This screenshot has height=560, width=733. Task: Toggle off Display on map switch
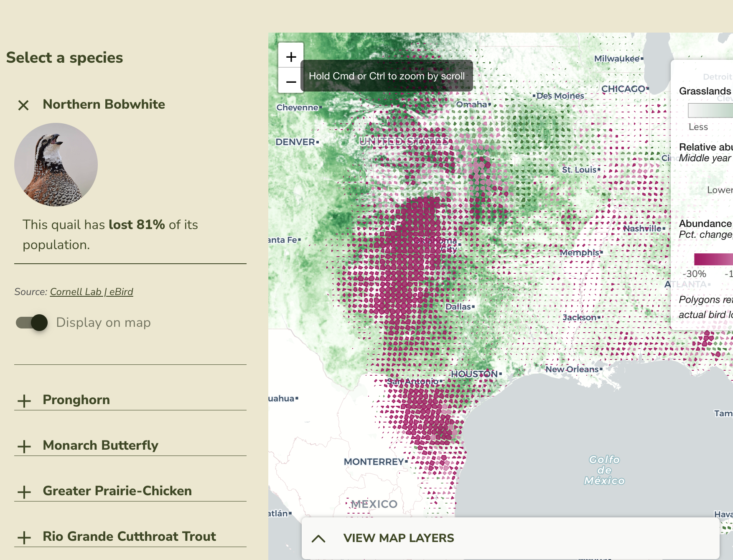[32, 323]
